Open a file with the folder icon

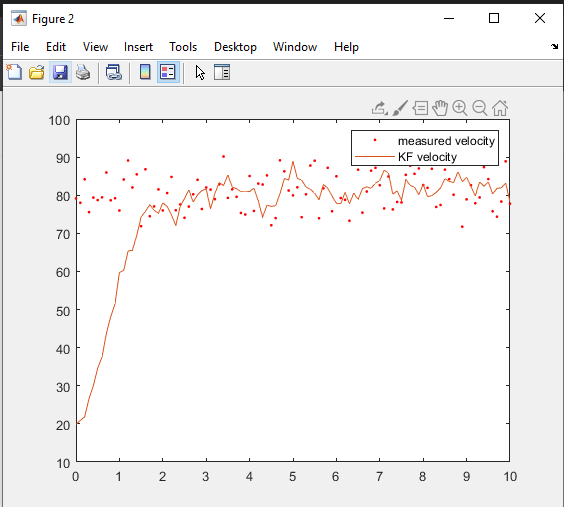tap(37, 72)
